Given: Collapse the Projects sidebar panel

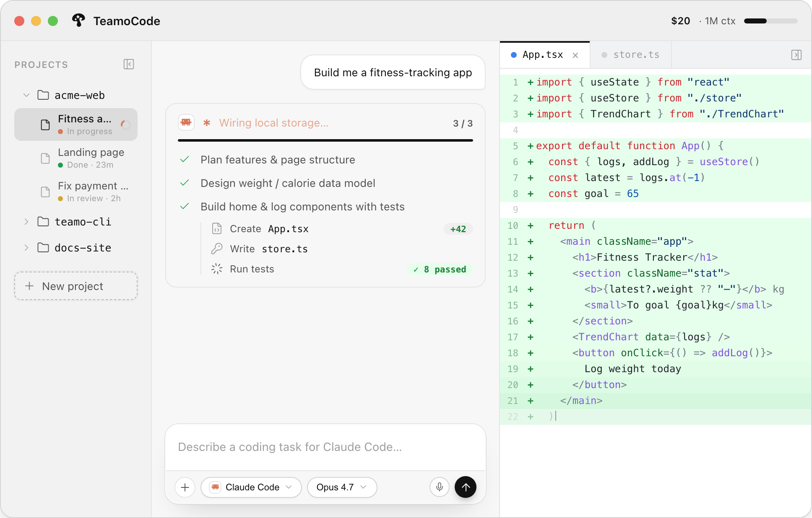Looking at the screenshot, I should coord(129,64).
